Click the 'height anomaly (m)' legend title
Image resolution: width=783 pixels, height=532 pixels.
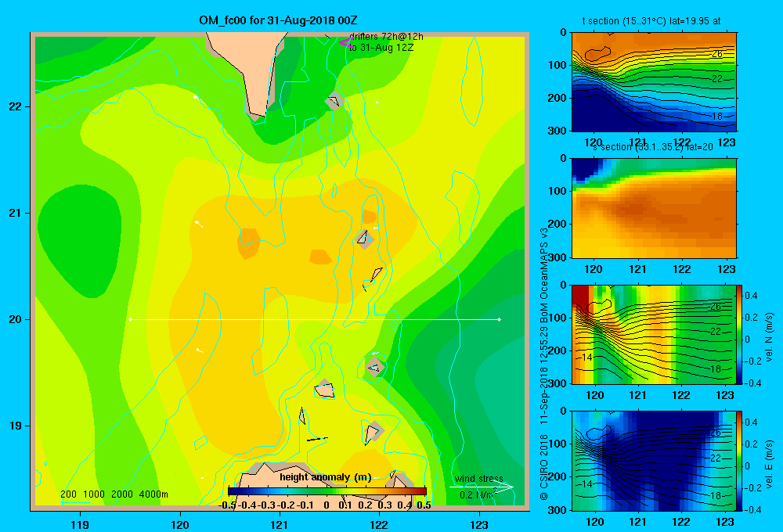326,476
